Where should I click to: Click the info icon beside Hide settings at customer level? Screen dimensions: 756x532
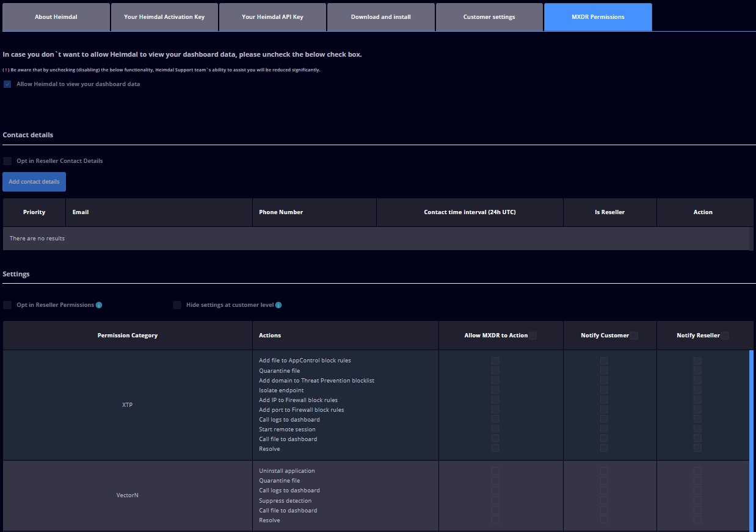tap(278, 304)
